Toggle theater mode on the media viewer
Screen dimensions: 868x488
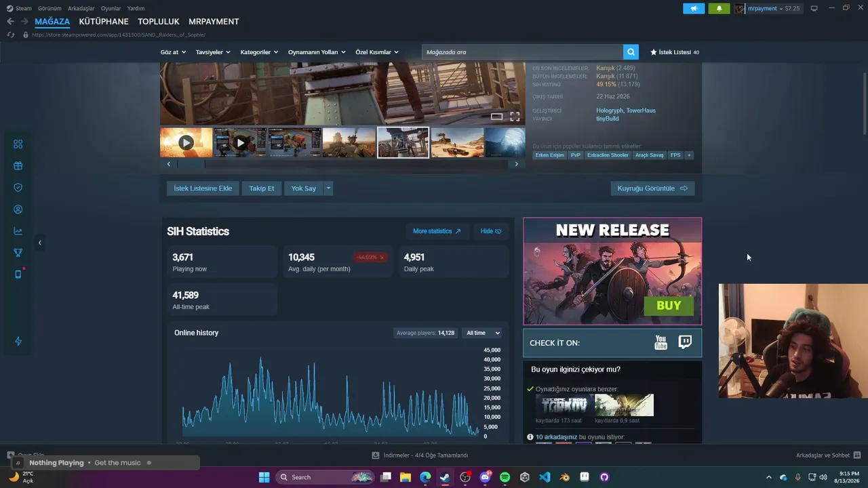(x=497, y=117)
